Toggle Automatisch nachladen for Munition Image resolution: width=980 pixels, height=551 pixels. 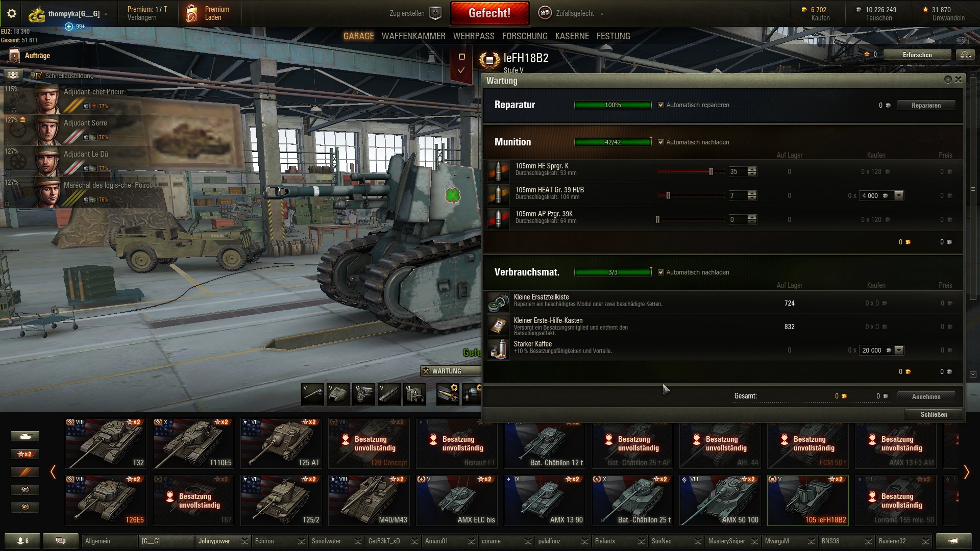(x=661, y=142)
